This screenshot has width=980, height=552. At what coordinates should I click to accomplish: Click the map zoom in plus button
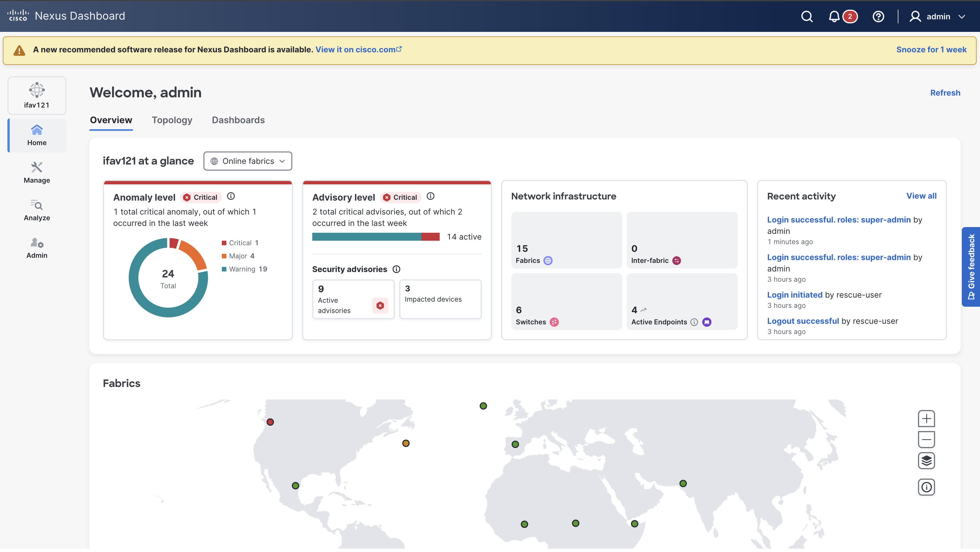pyautogui.click(x=926, y=419)
